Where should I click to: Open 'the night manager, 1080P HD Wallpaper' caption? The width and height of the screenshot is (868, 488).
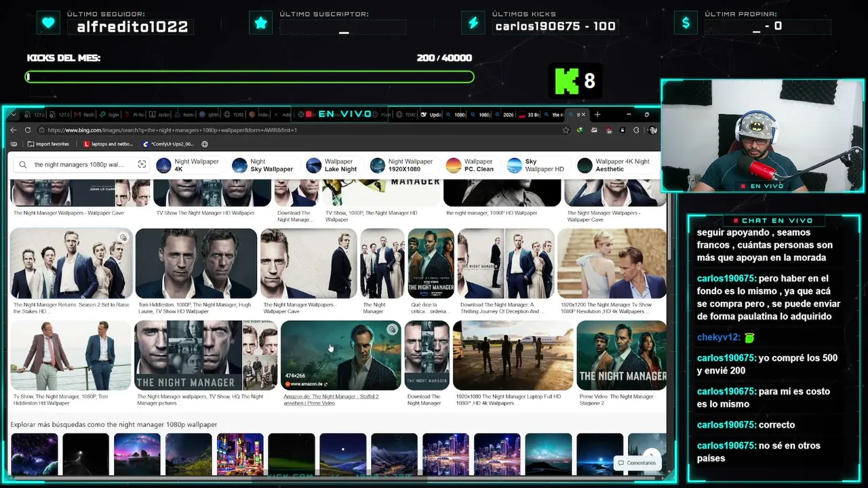492,213
